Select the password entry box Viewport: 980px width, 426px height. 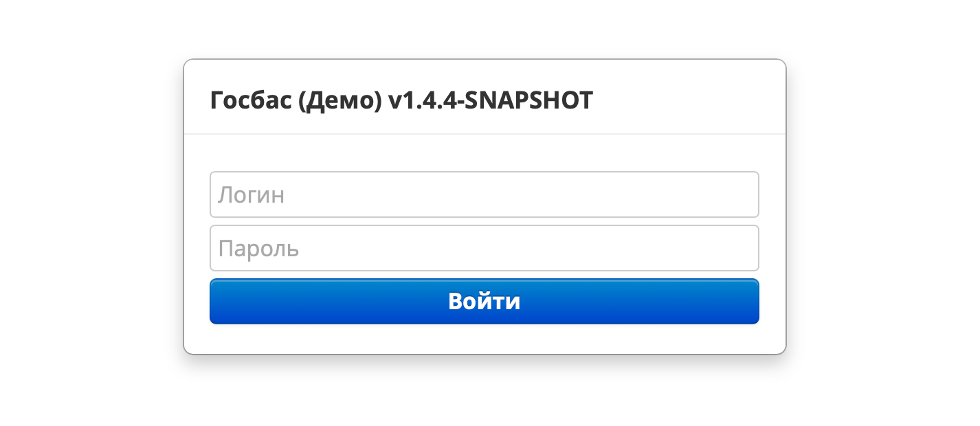pos(484,248)
